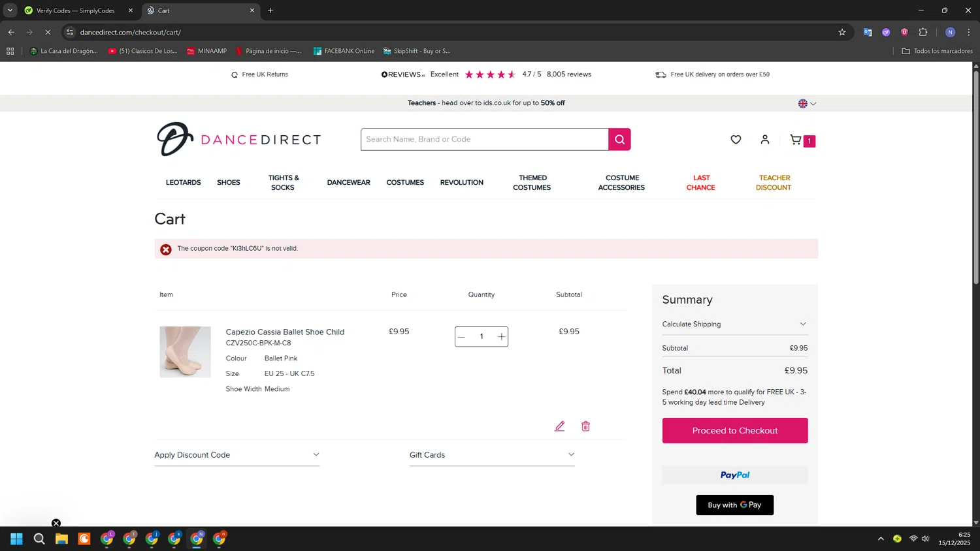
Task: Open the taskbar clock showing 15/12/2025
Action: click(955, 539)
